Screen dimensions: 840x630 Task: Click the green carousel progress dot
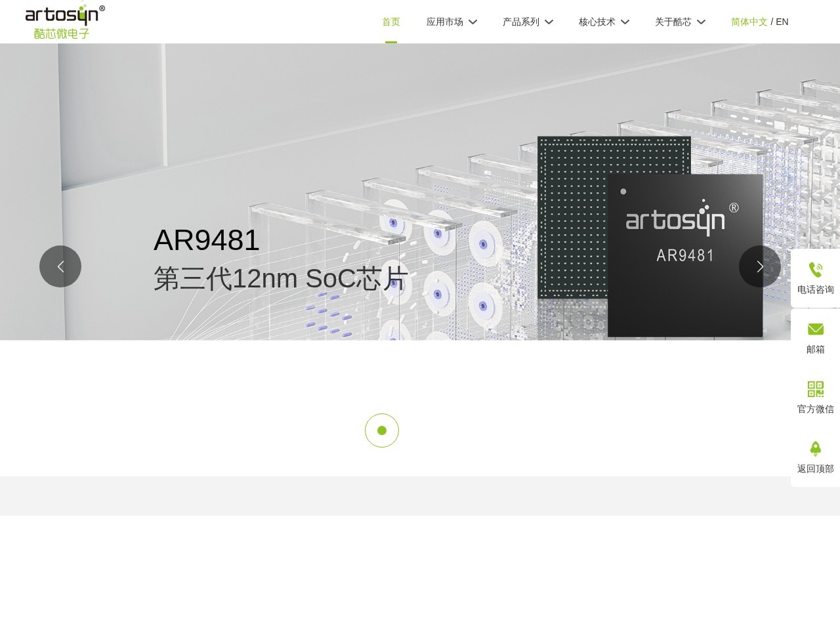coord(382,430)
